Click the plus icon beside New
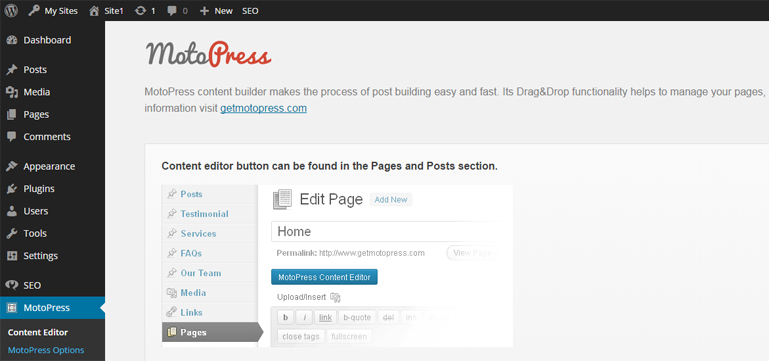The width and height of the screenshot is (769, 361). [x=205, y=10]
